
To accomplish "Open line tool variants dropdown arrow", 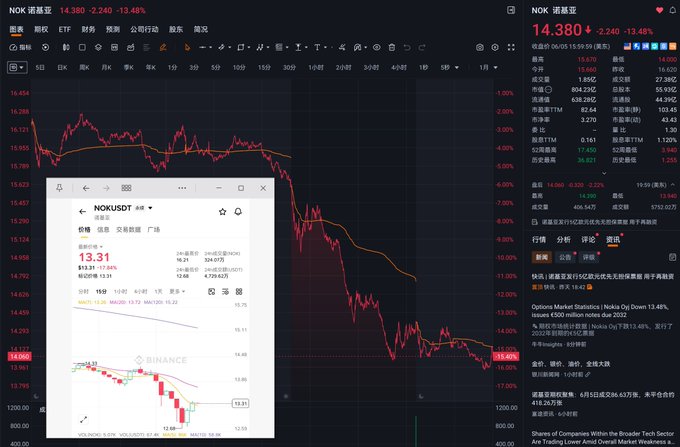I will (210, 47).
